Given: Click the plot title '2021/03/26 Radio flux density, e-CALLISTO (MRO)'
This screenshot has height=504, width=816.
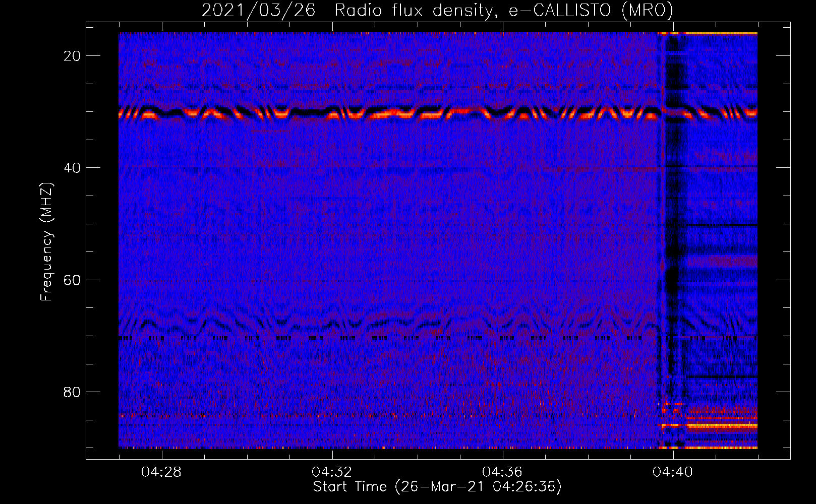Looking at the screenshot, I should click(437, 10).
